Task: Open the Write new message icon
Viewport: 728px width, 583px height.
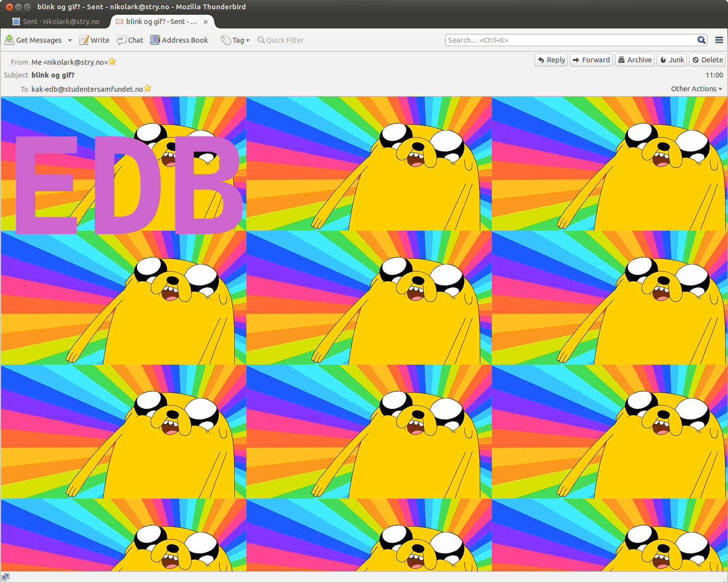Action: [x=84, y=40]
